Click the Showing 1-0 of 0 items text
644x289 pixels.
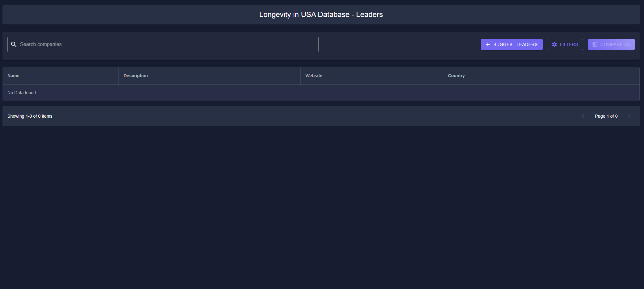pyautogui.click(x=30, y=116)
